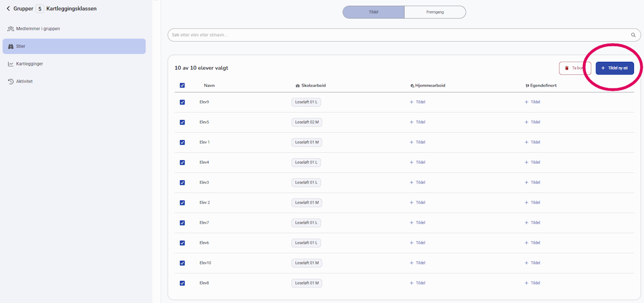Click Leseløft 01 M tag for Elev 2
This screenshot has width=644, height=303.
coord(307,203)
